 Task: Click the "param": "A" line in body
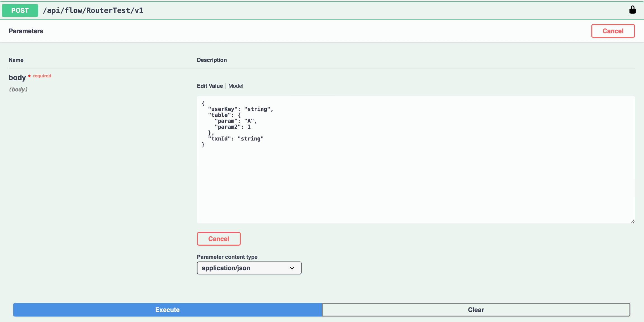[x=235, y=121]
